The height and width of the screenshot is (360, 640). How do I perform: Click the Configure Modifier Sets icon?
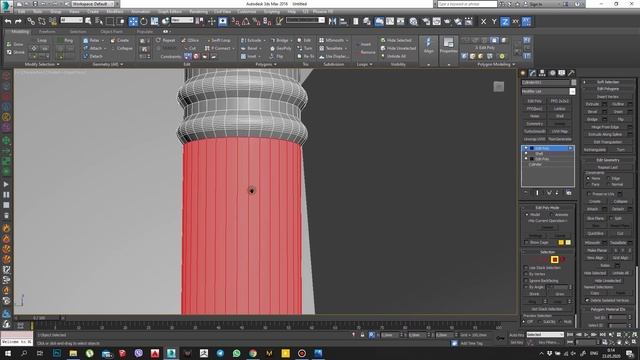pyautogui.click(x=569, y=193)
